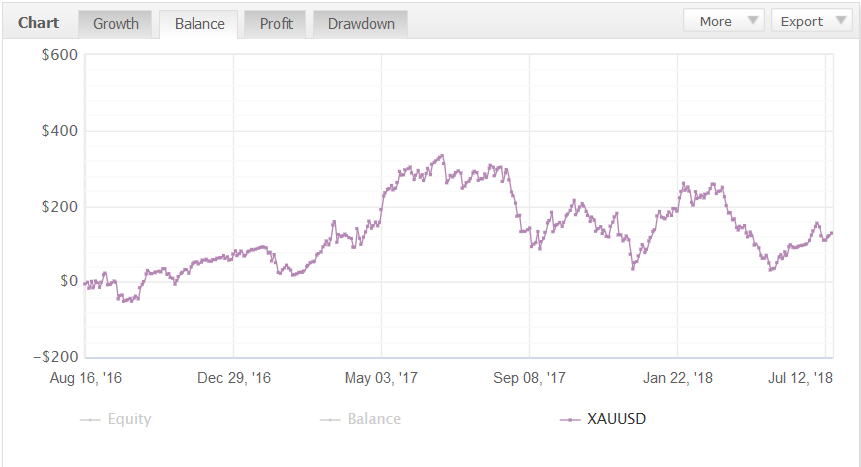
Task: Click the XAUUSD purple legend marker
Action: 570,420
